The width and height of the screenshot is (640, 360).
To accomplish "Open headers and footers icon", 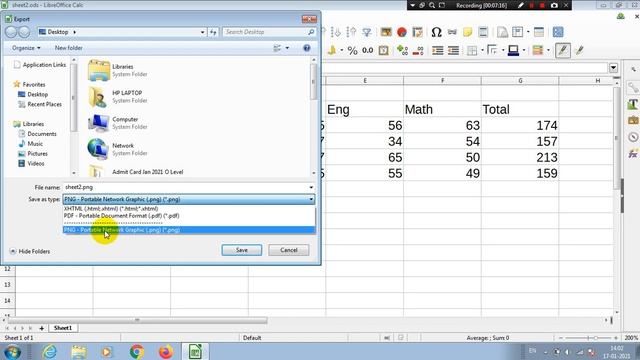I will pyautogui.click(x=483, y=32).
